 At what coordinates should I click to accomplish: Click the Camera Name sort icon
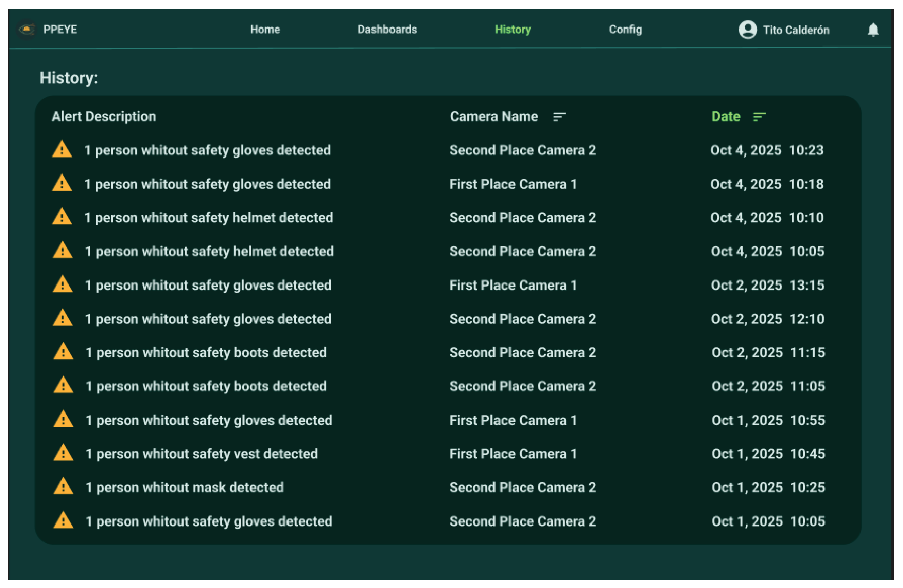560,117
